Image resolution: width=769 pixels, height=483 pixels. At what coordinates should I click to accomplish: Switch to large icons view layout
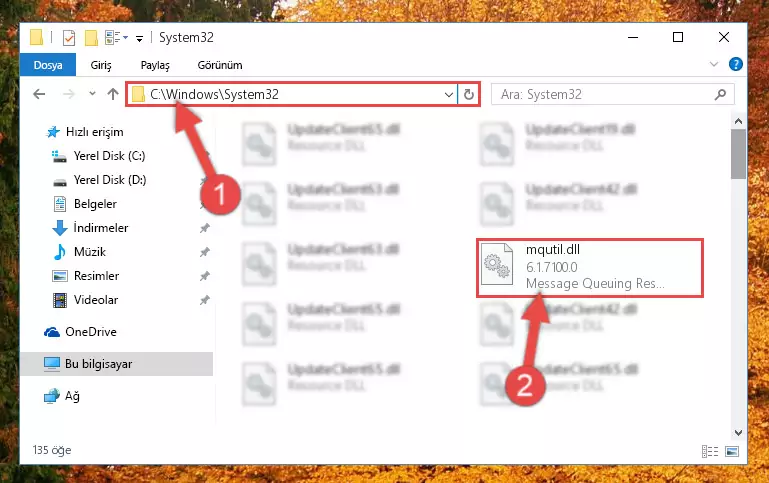click(732, 451)
